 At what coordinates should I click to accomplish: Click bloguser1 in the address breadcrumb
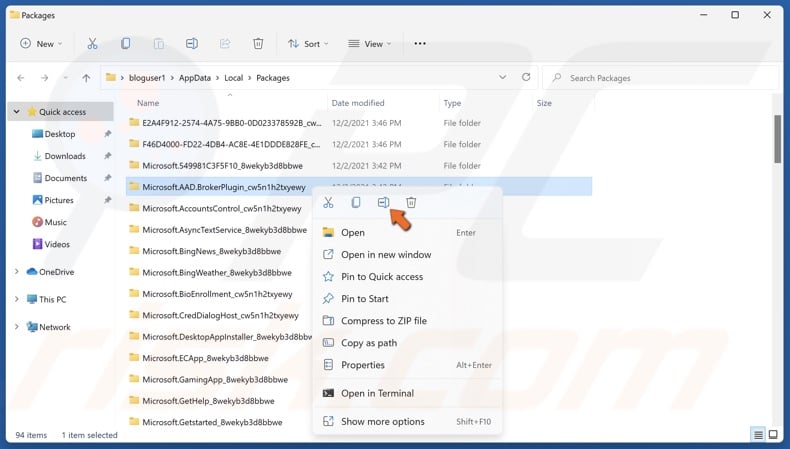[147, 78]
